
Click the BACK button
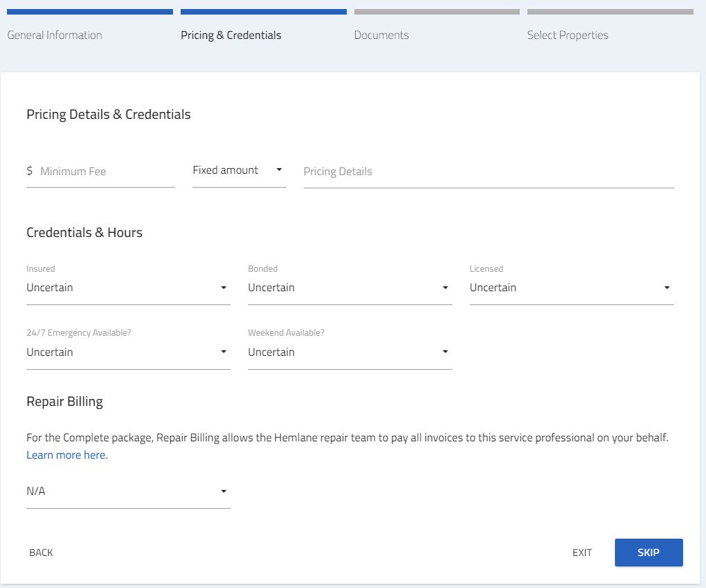pyautogui.click(x=41, y=553)
